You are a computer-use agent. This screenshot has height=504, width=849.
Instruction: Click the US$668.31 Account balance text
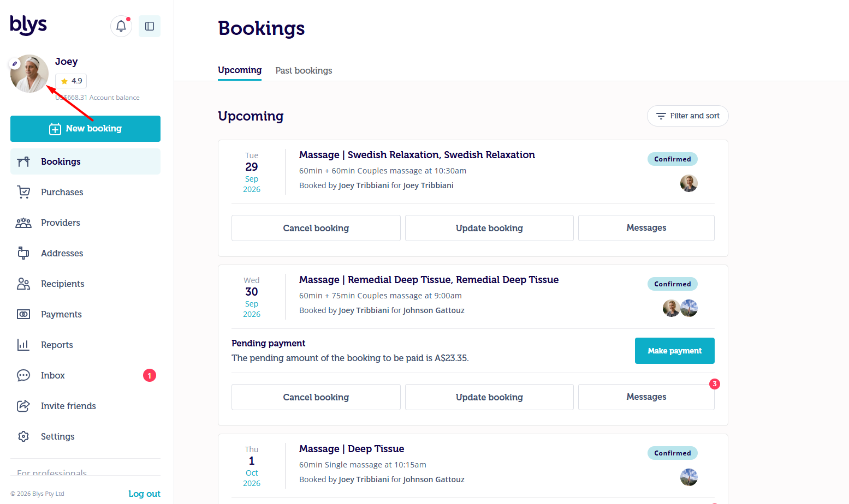pyautogui.click(x=97, y=98)
